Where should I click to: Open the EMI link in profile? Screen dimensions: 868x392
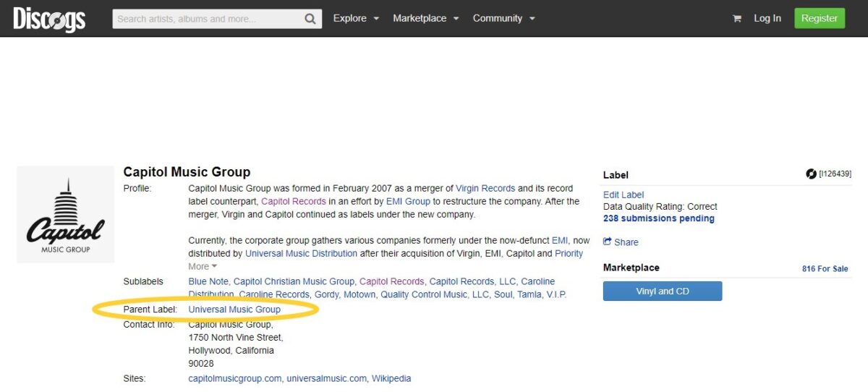[x=560, y=240]
